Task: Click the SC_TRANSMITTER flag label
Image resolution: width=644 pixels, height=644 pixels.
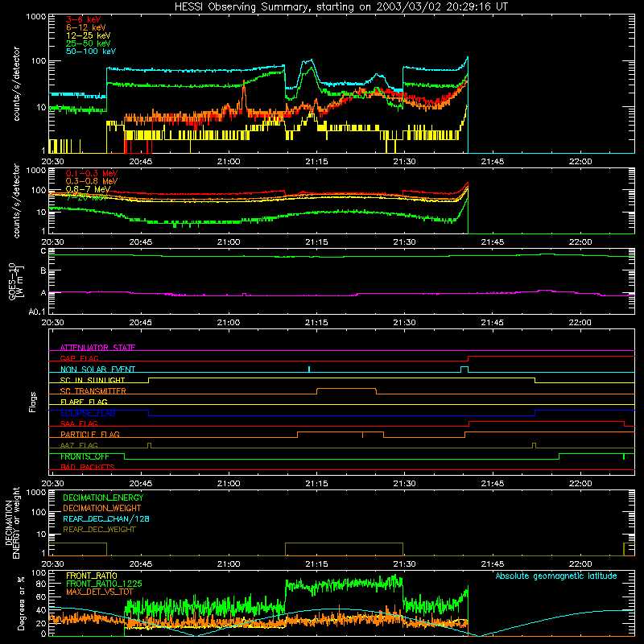Action: coord(93,391)
